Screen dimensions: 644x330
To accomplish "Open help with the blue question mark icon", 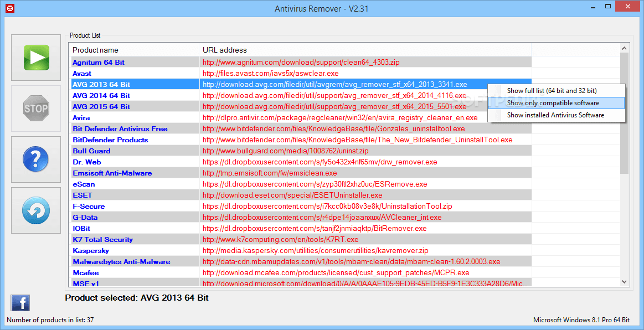I will (x=36, y=159).
